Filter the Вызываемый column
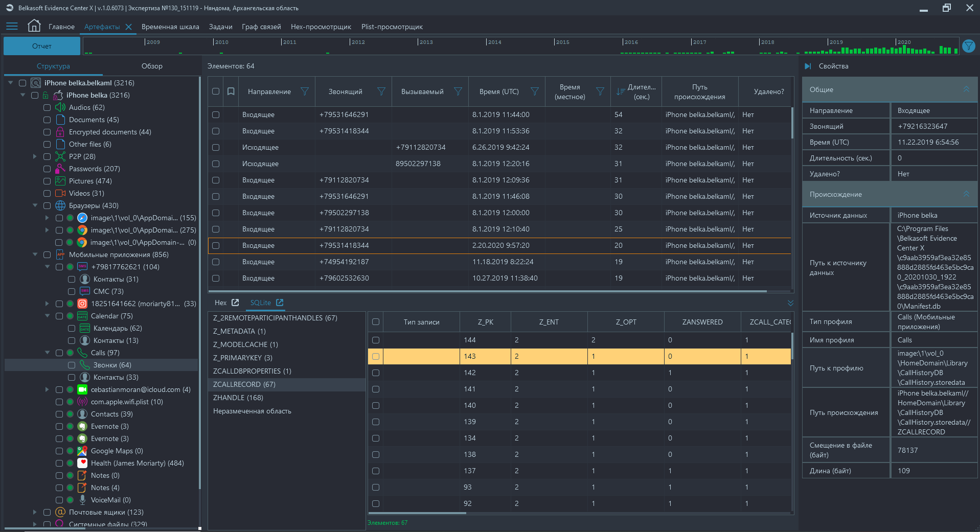 click(x=458, y=91)
